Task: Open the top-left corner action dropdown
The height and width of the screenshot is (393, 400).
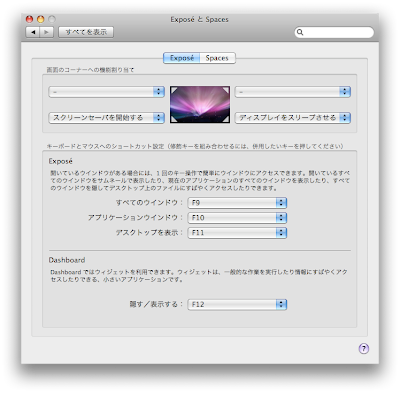Action: click(107, 92)
